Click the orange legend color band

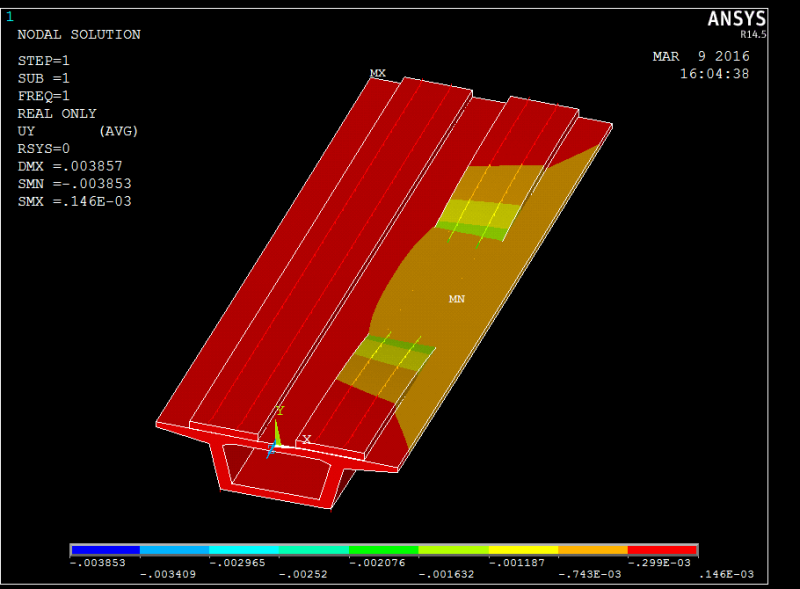(x=593, y=550)
